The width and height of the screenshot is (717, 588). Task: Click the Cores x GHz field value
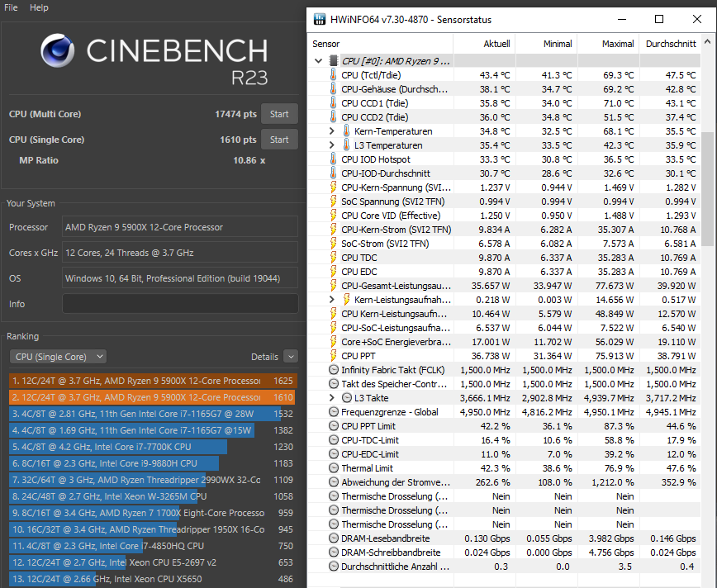tap(180, 253)
